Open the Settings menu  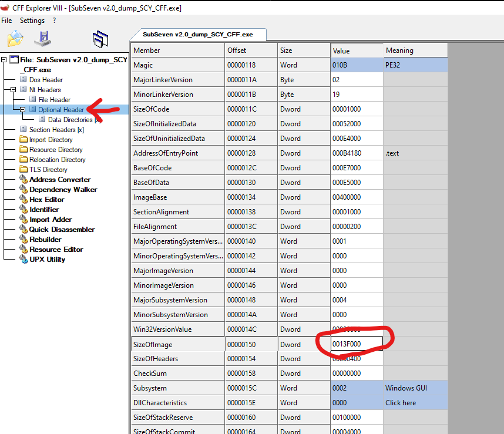[x=32, y=21]
